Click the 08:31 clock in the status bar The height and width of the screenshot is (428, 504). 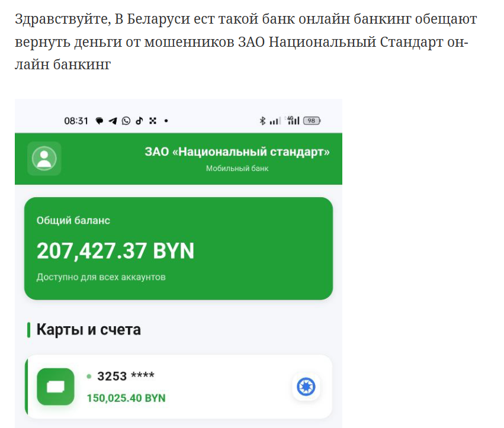point(76,121)
